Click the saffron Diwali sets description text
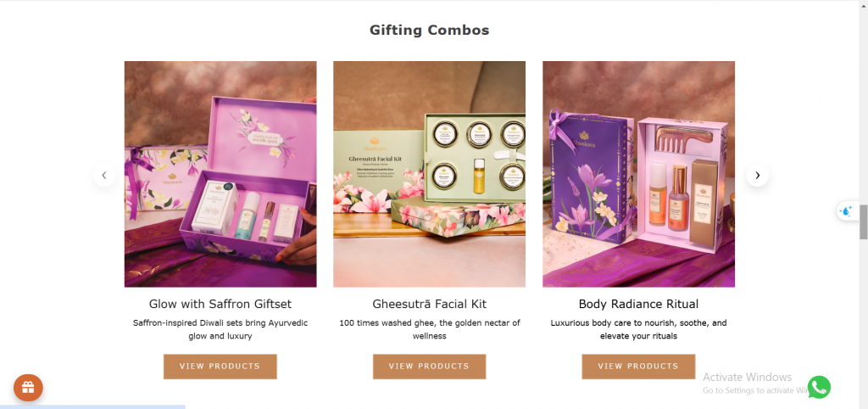 coord(220,329)
